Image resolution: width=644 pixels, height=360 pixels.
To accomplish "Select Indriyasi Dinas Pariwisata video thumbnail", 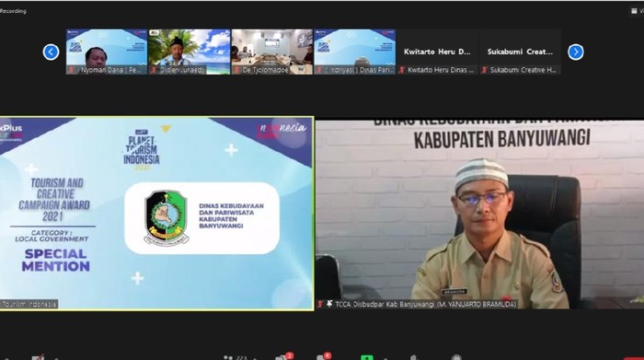I will (x=355, y=52).
